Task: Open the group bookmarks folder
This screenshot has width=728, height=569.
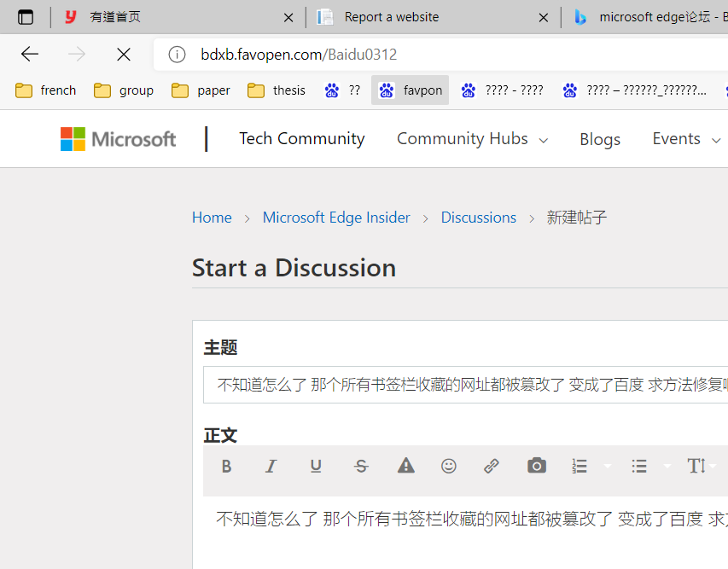Action: 124,90
